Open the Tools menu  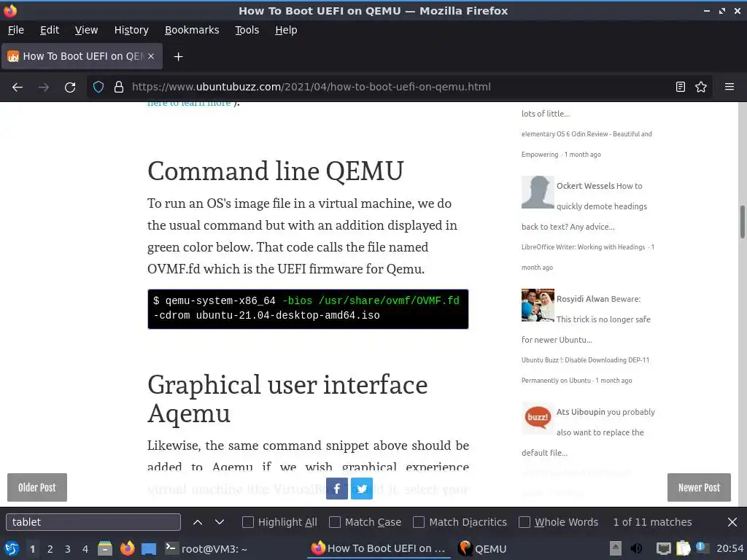coord(247,30)
